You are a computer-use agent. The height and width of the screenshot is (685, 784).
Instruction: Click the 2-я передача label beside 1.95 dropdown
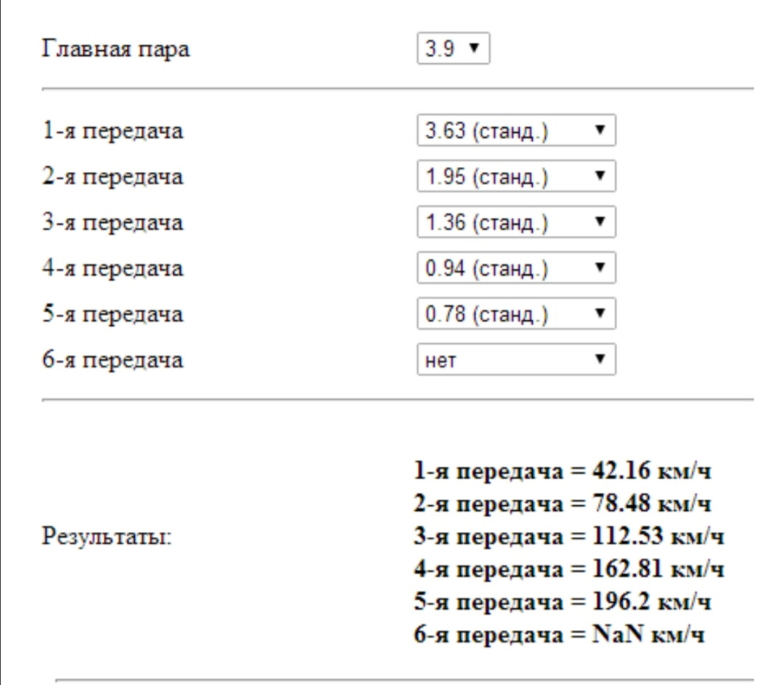click(113, 177)
